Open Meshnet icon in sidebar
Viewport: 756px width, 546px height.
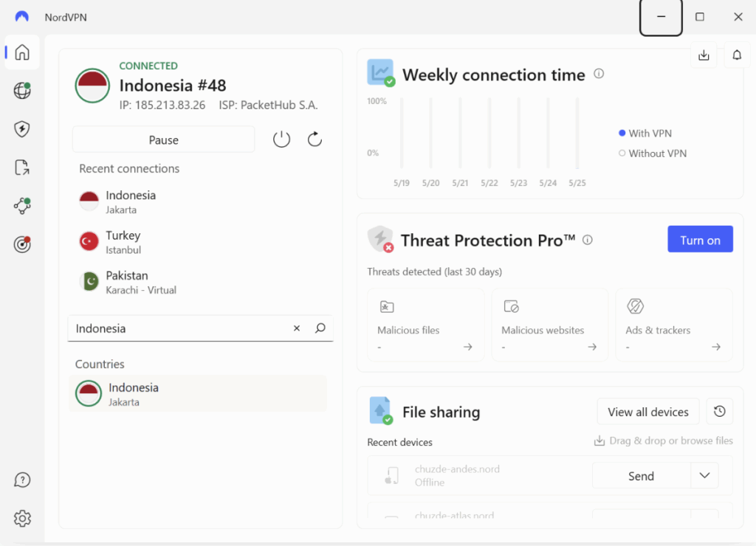click(22, 206)
